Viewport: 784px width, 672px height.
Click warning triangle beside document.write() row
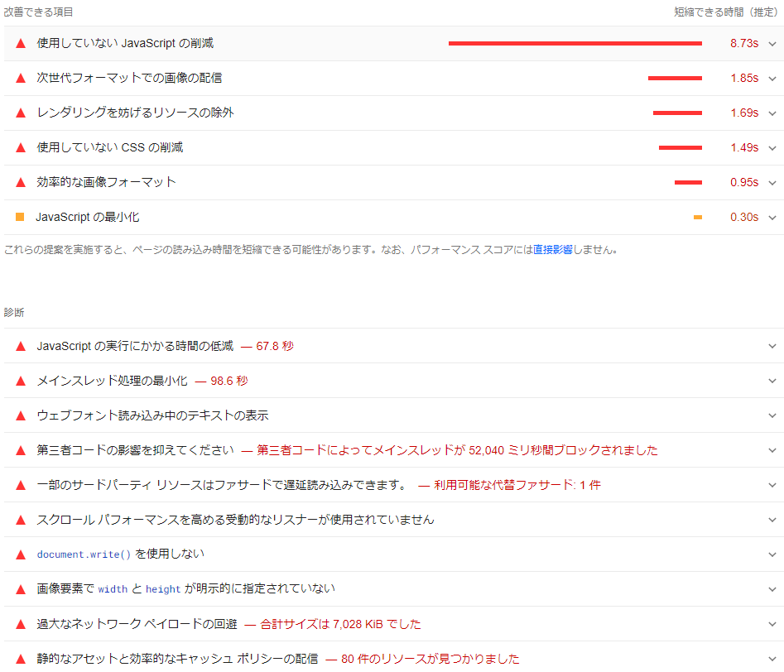coord(21,554)
